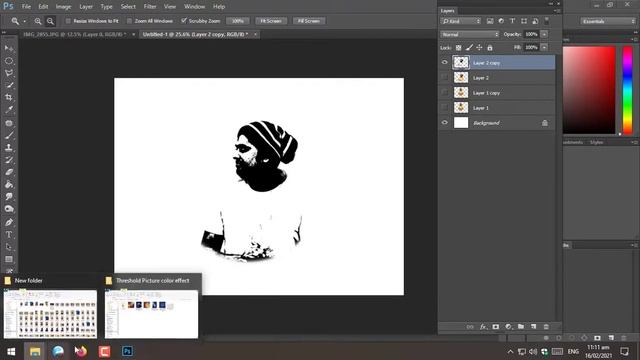Viewport: 640px width, 360px height.
Task: Click the rainbow hue slider
Action: [x=627, y=90]
